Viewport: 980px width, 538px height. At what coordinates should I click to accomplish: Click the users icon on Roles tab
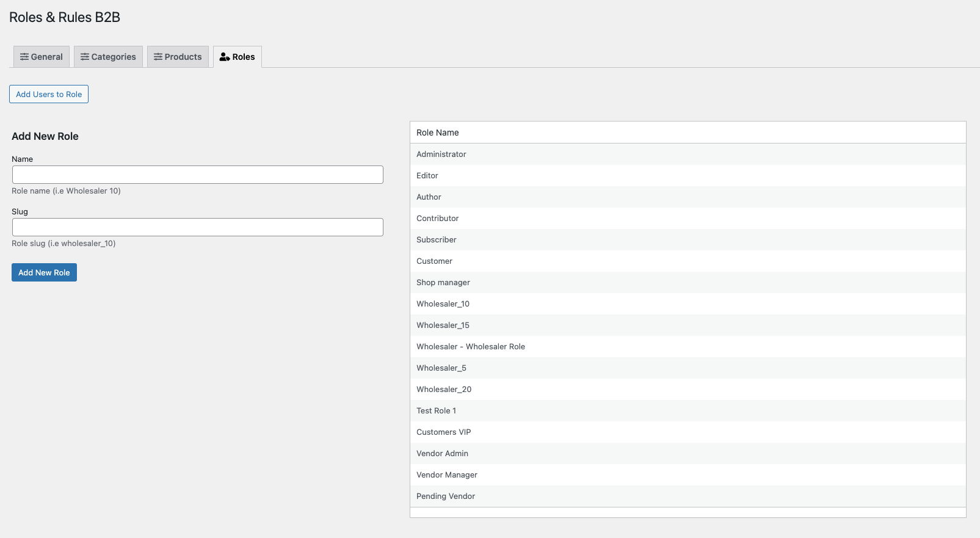(x=225, y=57)
